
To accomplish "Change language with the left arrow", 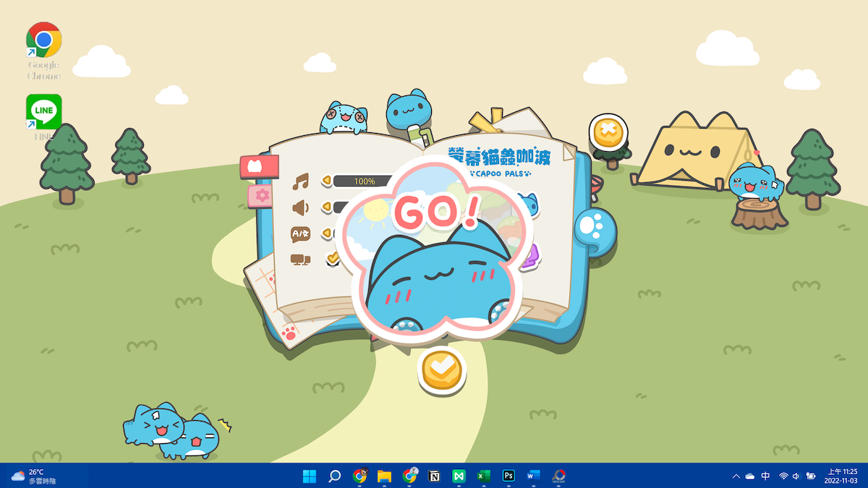I will coord(326,234).
